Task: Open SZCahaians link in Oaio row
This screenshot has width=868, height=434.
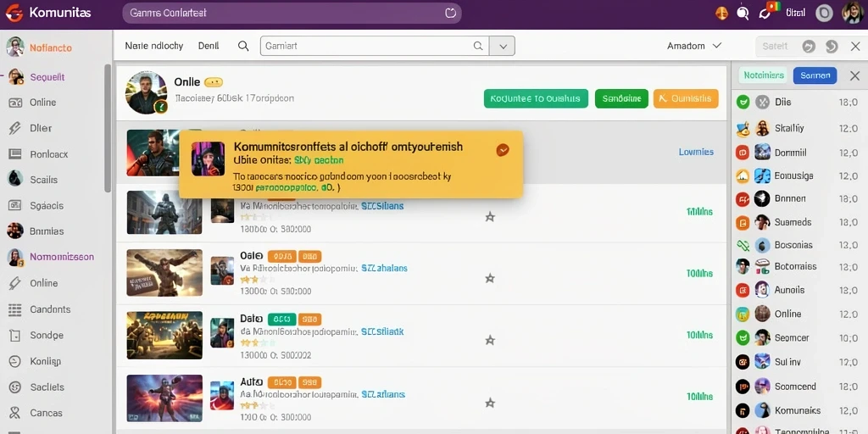Action: [x=384, y=268]
